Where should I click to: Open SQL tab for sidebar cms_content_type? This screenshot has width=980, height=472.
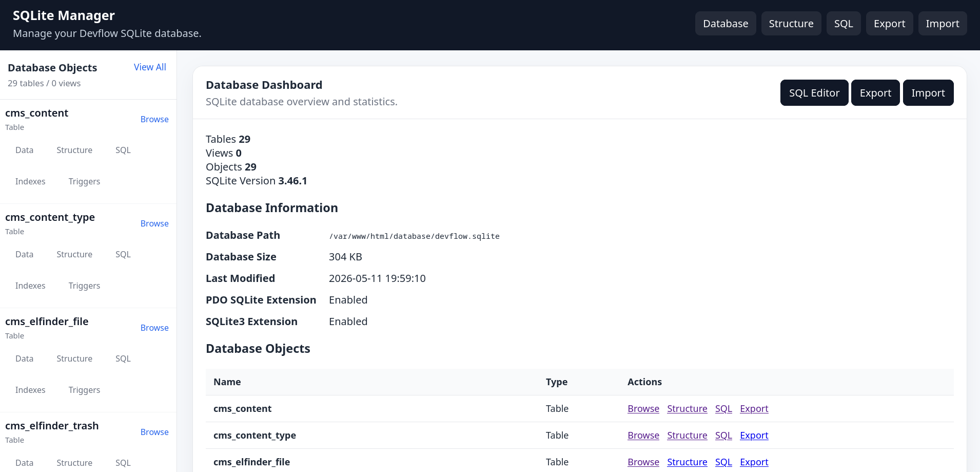click(x=123, y=254)
